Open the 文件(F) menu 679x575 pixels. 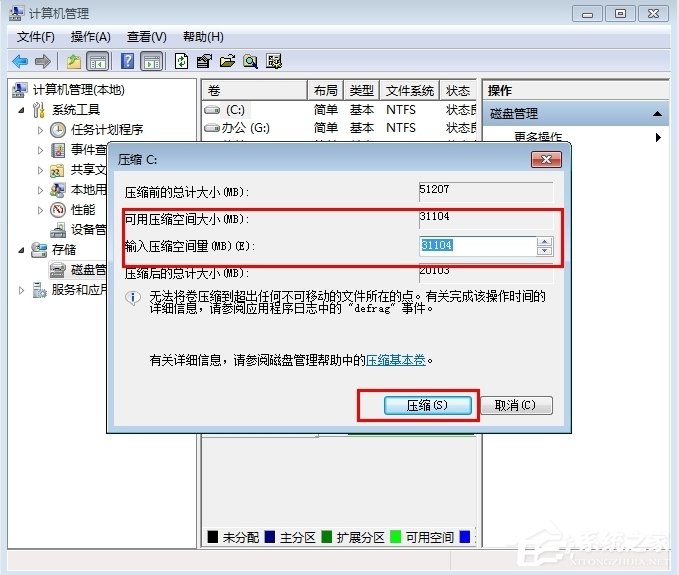pos(36,37)
